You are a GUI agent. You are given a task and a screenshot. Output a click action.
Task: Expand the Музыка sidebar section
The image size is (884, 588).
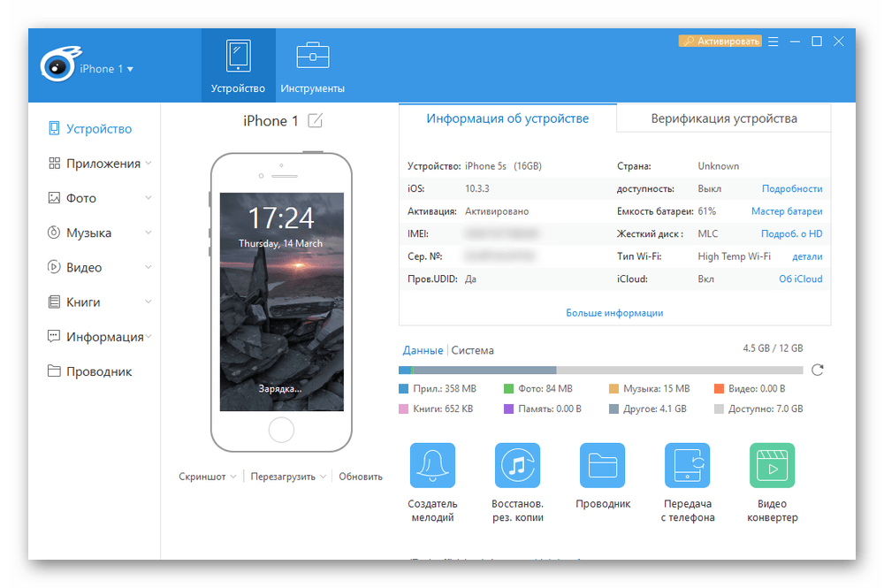(x=149, y=233)
